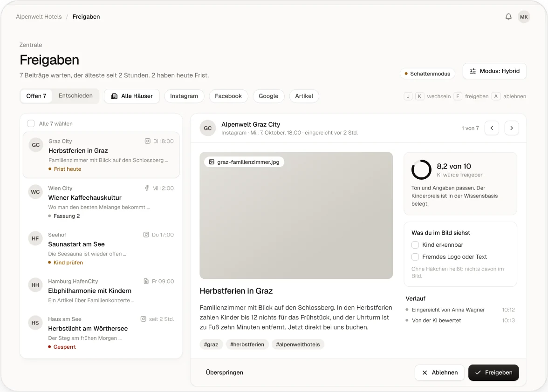Filter by Google
548x392 pixels.
(268, 96)
